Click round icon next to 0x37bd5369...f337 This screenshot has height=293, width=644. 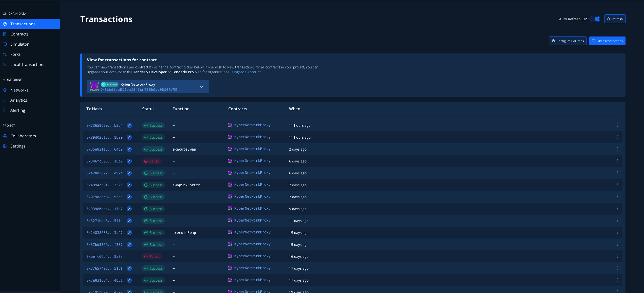(x=129, y=245)
